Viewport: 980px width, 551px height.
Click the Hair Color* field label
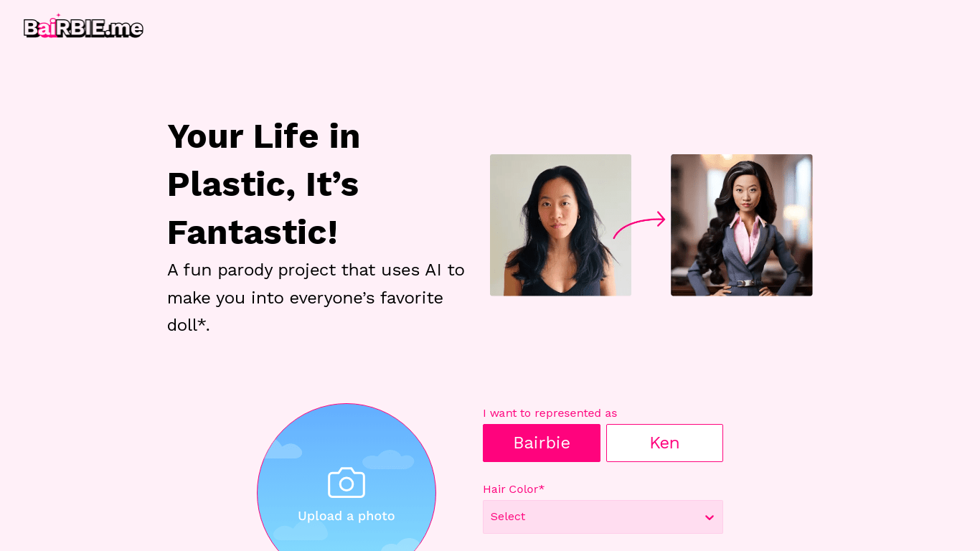coord(514,489)
